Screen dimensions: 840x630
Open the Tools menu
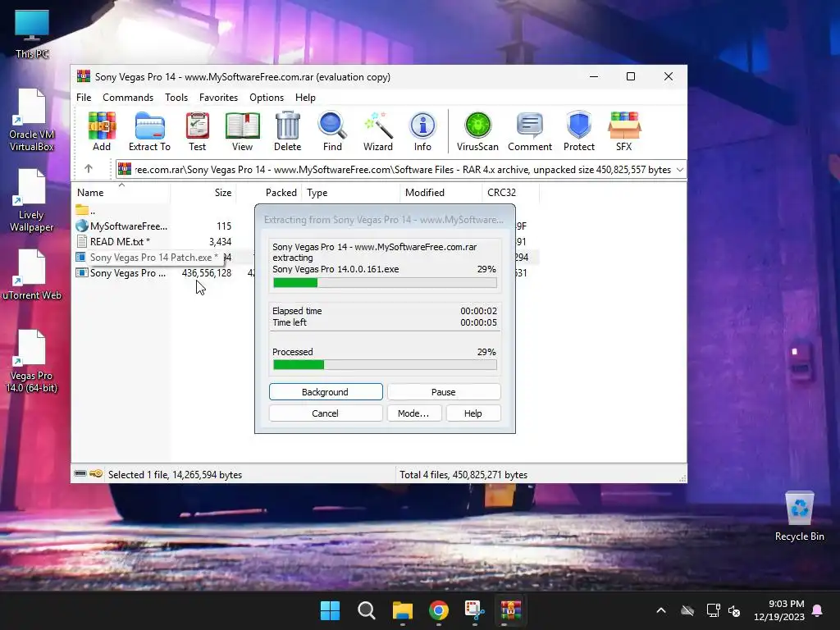[x=176, y=98]
